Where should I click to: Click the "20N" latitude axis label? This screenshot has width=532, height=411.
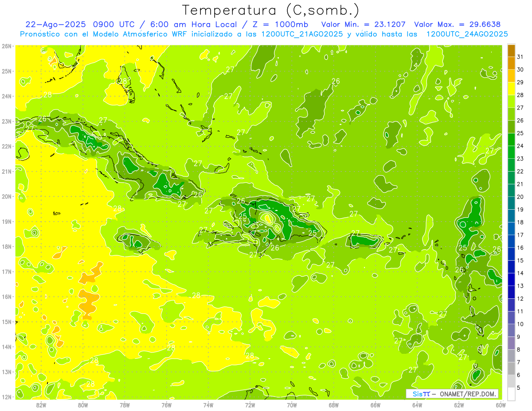point(6,196)
